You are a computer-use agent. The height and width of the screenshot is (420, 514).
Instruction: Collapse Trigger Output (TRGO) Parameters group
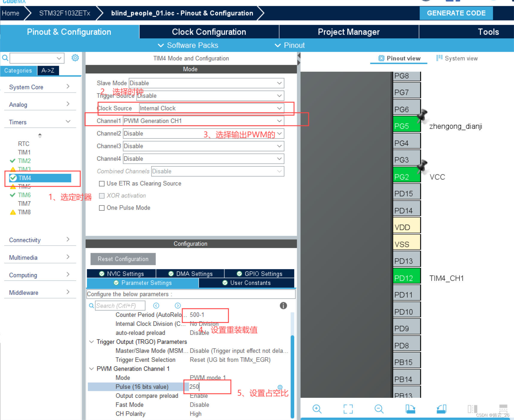[x=92, y=342]
